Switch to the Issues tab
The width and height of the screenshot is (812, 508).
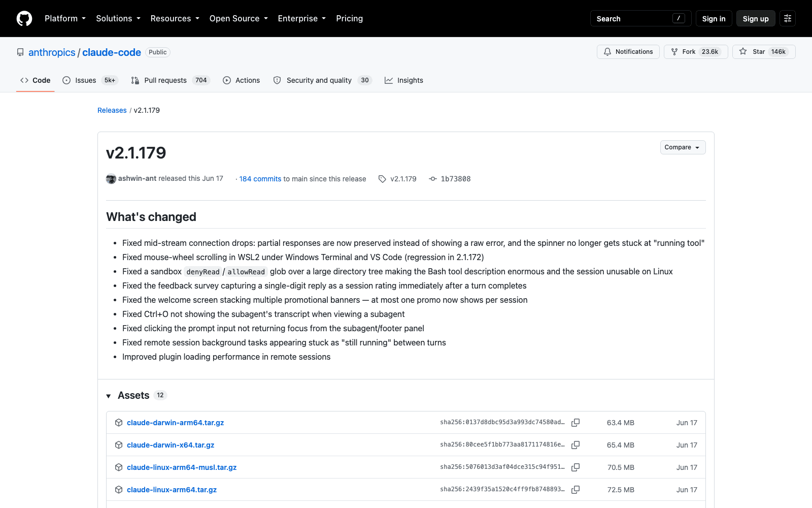[90, 80]
